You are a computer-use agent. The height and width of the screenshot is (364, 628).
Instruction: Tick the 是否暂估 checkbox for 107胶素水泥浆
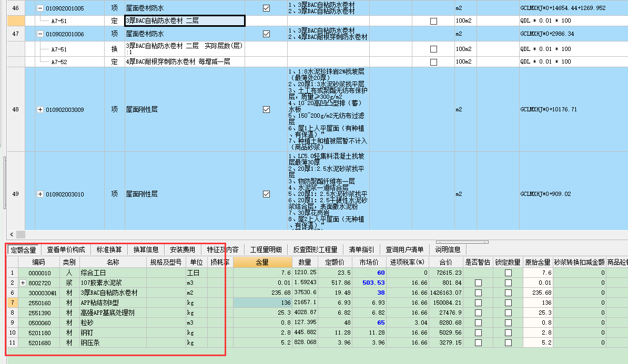coord(478,283)
